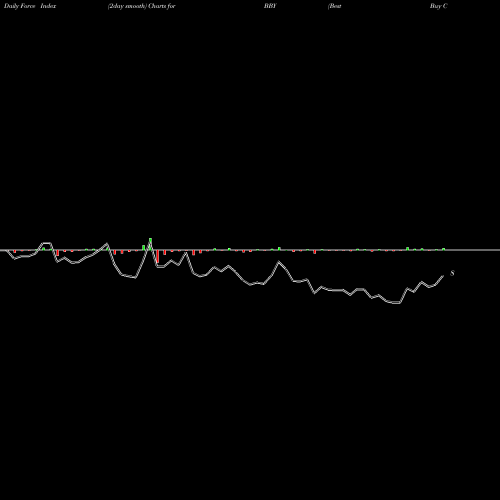Click the '(2day smooth) Charts for' label
The image size is (500, 500).
coord(142,6)
